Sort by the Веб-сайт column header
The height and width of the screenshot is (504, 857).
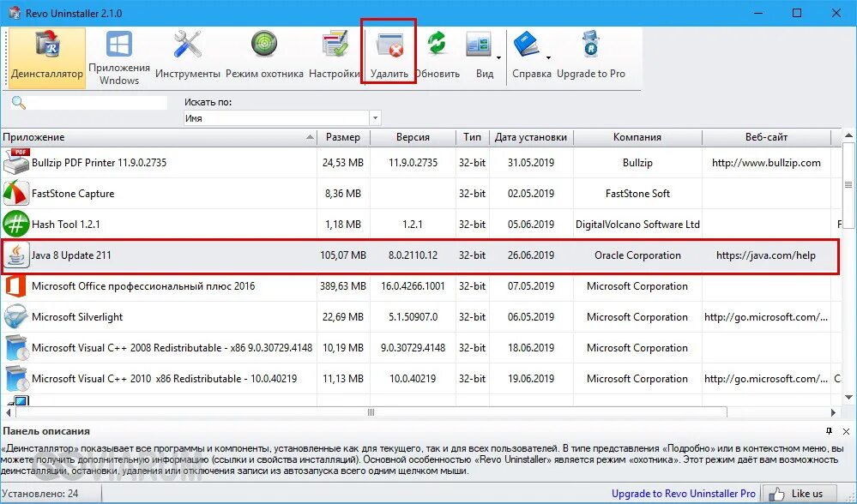click(x=766, y=137)
